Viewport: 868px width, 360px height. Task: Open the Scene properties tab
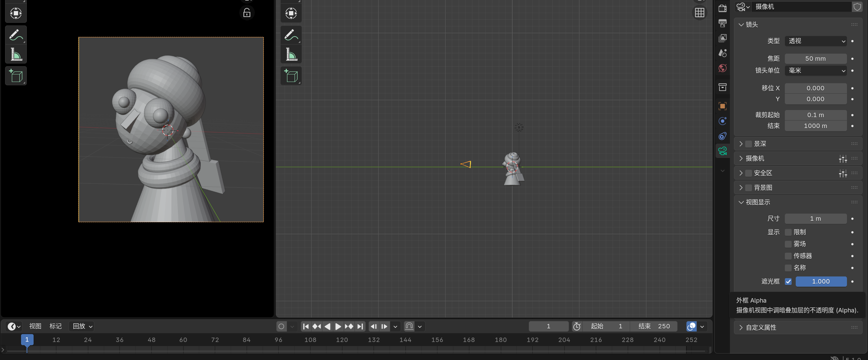722,53
